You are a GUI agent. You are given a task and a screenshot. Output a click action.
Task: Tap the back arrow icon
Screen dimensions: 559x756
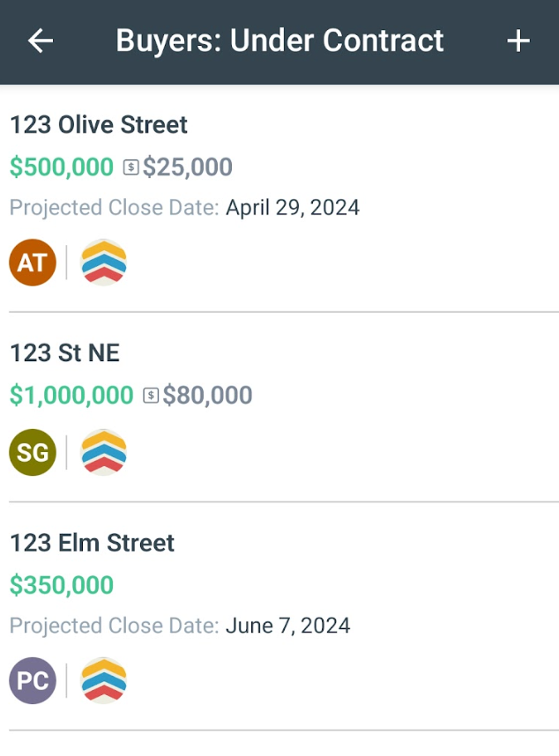(x=41, y=41)
